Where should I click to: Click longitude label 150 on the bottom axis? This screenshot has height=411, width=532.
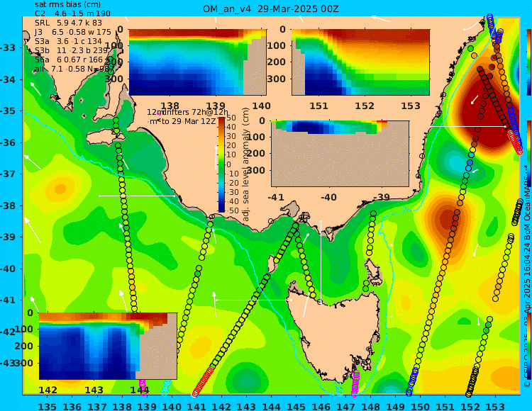tap(421, 406)
